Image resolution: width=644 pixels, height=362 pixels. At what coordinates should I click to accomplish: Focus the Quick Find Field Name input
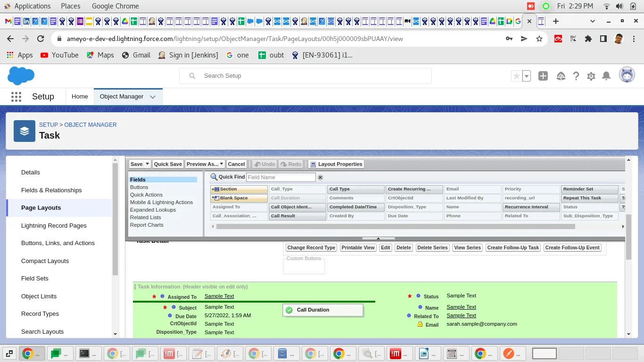(x=281, y=177)
